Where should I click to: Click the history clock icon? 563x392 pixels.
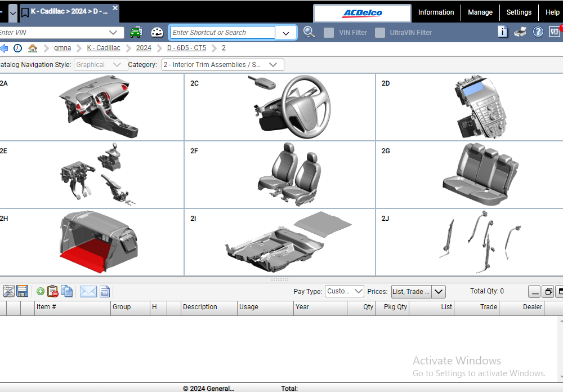(17, 48)
